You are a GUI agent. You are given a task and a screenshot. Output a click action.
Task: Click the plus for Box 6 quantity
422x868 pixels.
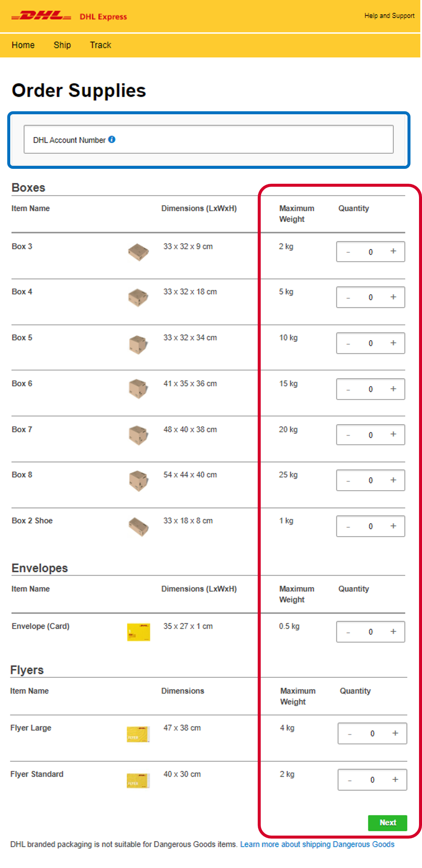[393, 389]
